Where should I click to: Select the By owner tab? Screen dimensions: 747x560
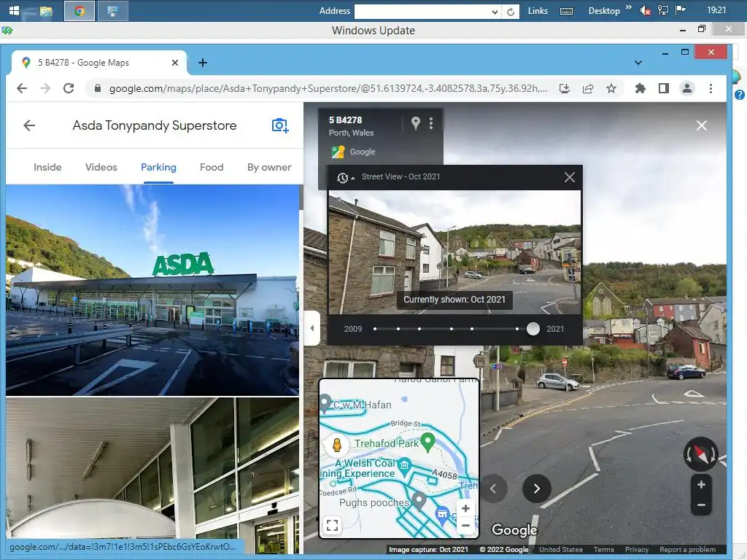tap(269, 167)
